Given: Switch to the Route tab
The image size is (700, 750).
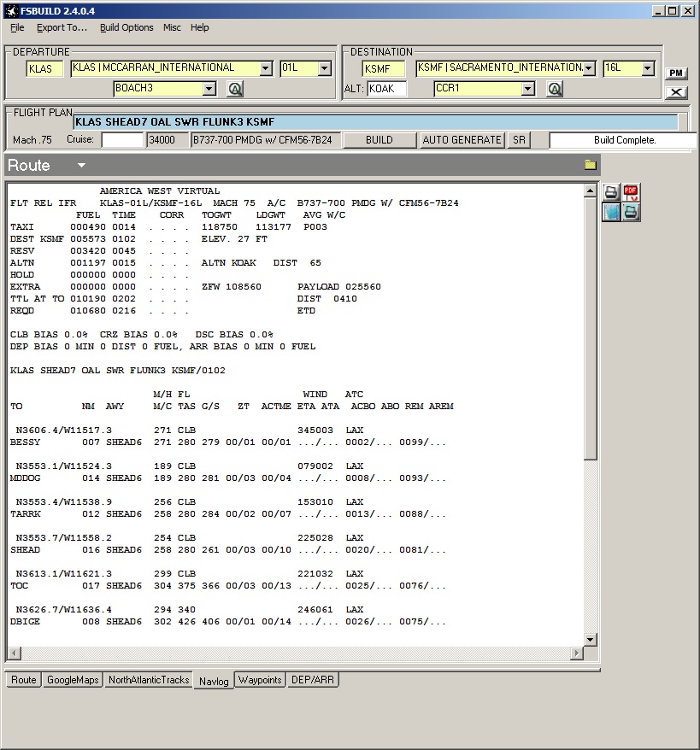Looking at the screenshot, I should point(24,680).
